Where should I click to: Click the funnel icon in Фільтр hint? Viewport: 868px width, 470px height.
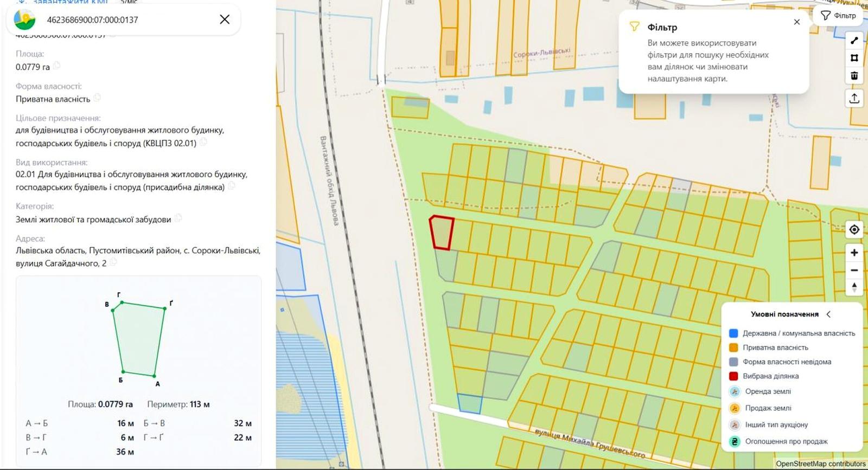click(x=634, y=27)
